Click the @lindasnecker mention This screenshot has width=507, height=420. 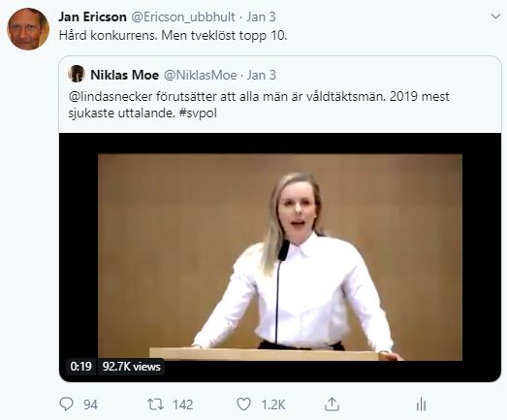click(111, 96)
